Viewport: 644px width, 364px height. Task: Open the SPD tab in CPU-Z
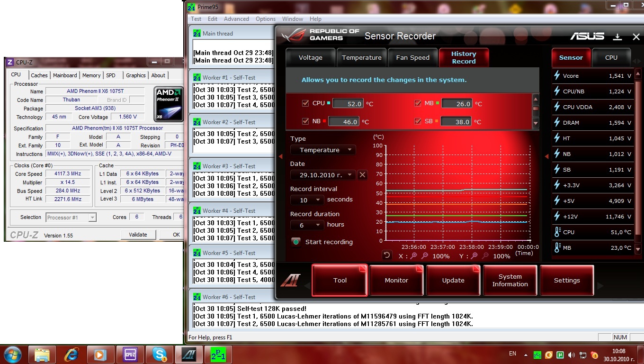tap(111, 75)
